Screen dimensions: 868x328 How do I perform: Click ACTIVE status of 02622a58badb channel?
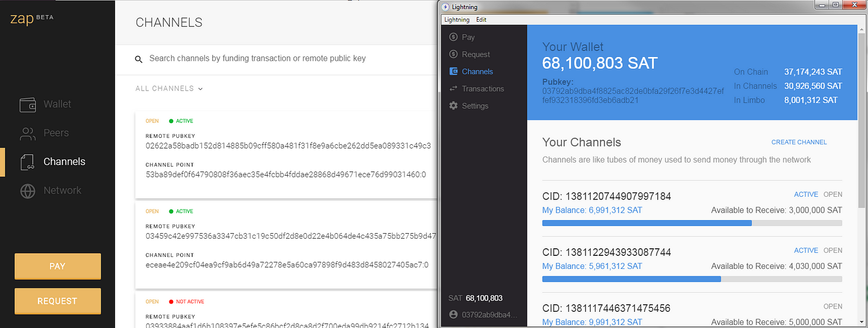(x=184, y=121)
